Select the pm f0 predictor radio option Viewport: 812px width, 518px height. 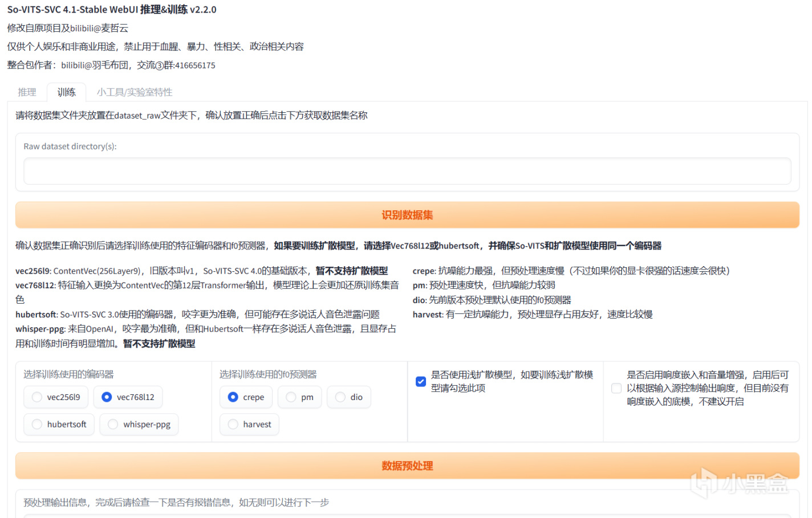tap(299, 397)
